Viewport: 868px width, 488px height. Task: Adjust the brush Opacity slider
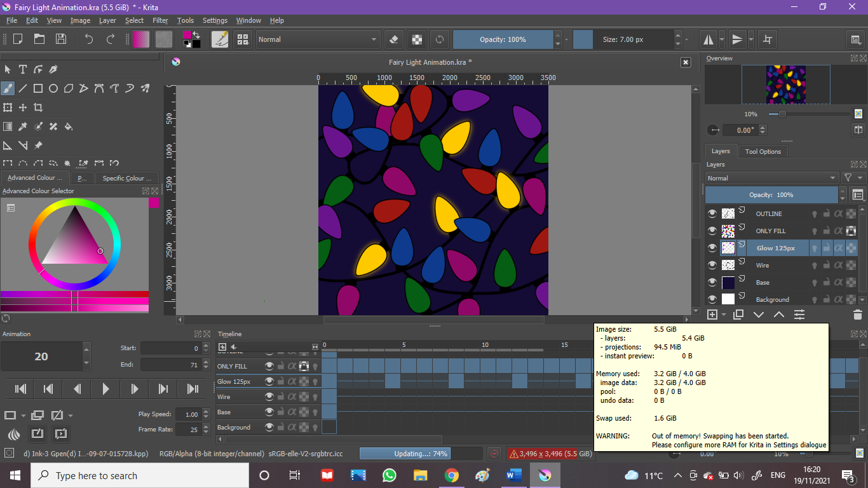coord(503,39)
